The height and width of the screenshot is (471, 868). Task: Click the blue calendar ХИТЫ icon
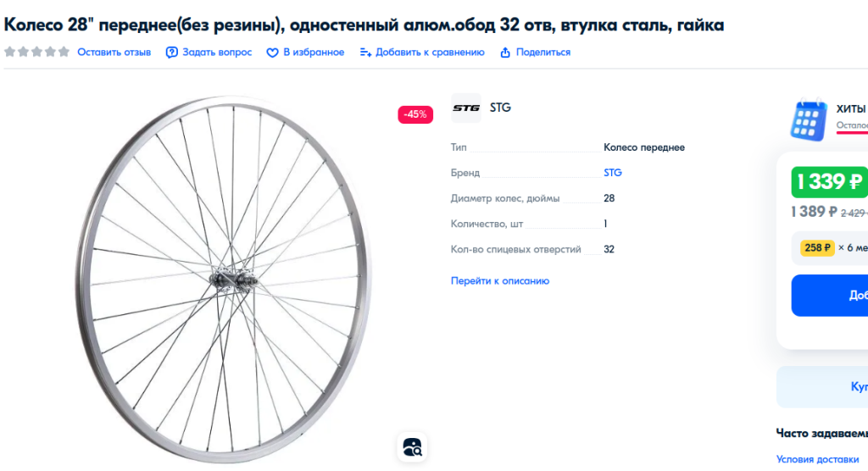(x=808, y=120)
